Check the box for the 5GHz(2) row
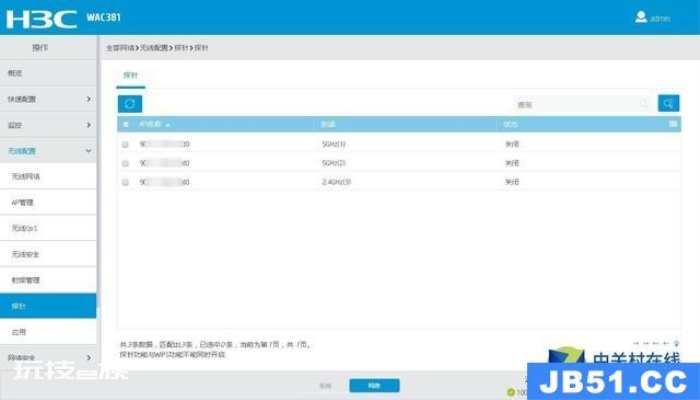 (125, 163)
